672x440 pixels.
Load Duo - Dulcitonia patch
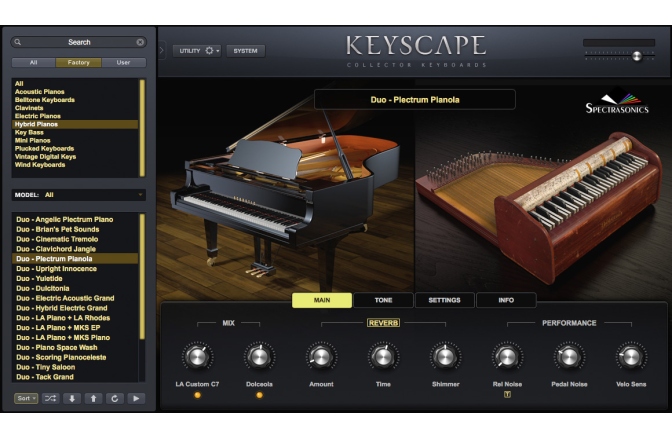pyautogui.click(x=75, y=288)
